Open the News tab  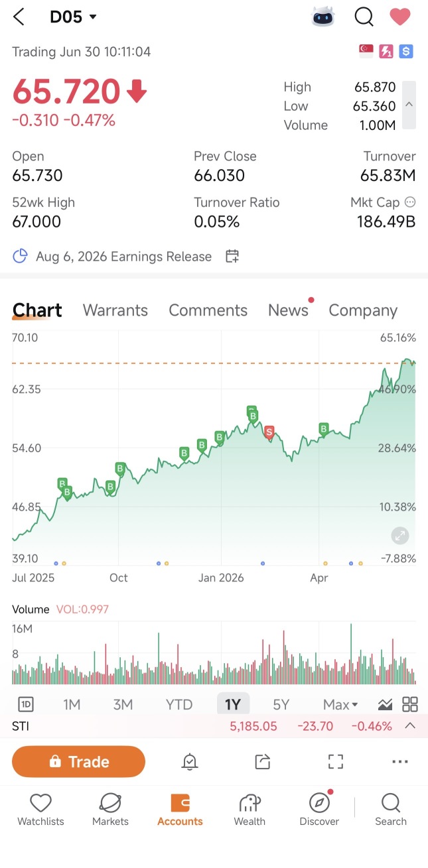(x=288, y=310)
